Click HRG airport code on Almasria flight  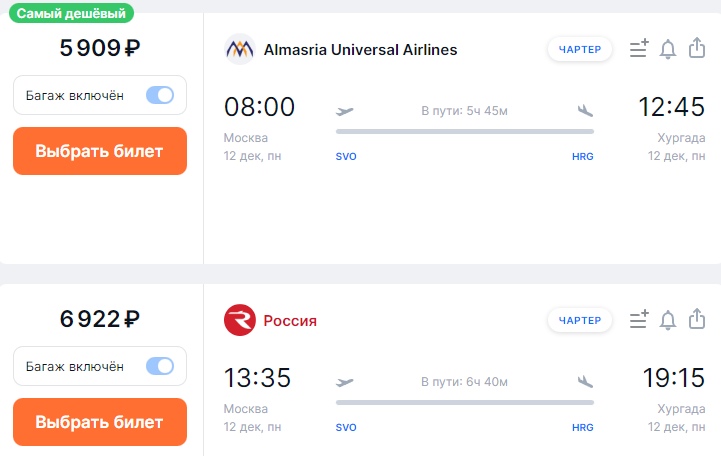582,157
